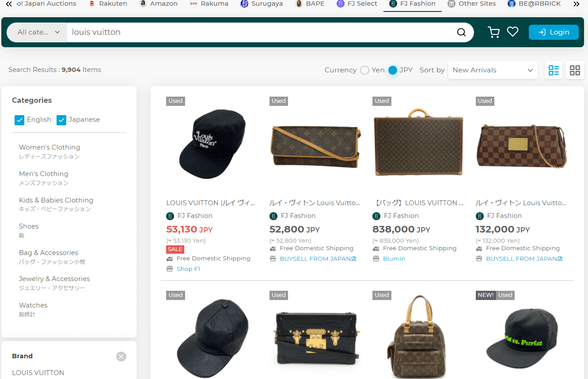The image size is (588, 379).
Task: Click shipping truck icon on 52,800 JPY item
Action: click(273, 248)
